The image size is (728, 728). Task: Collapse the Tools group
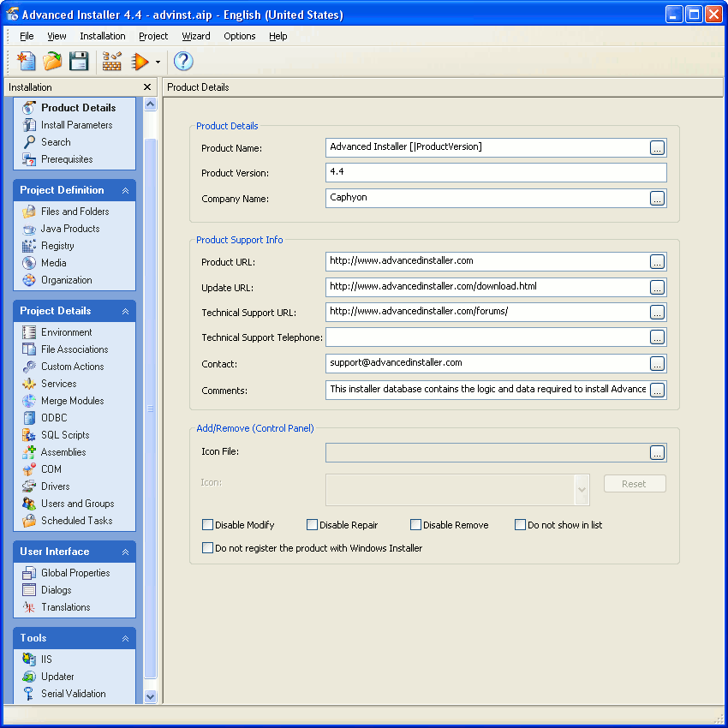pyautogui.click(x=125, y=638)
